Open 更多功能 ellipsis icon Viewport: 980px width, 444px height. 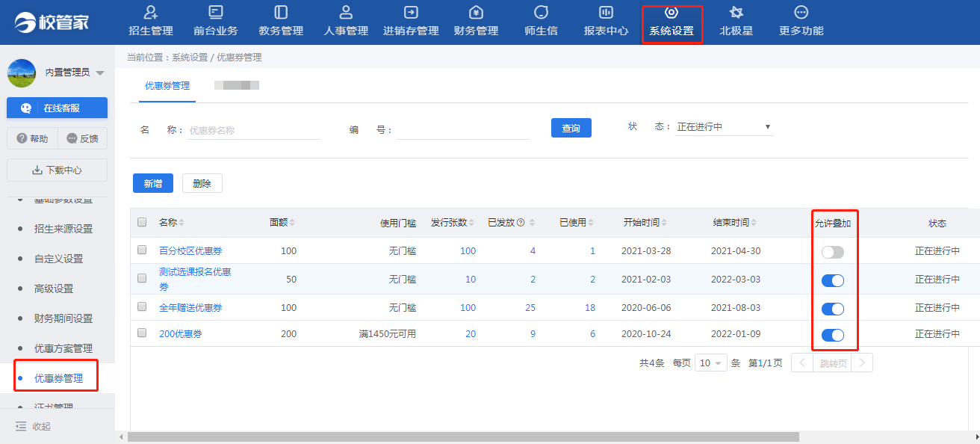coord(801,13)
